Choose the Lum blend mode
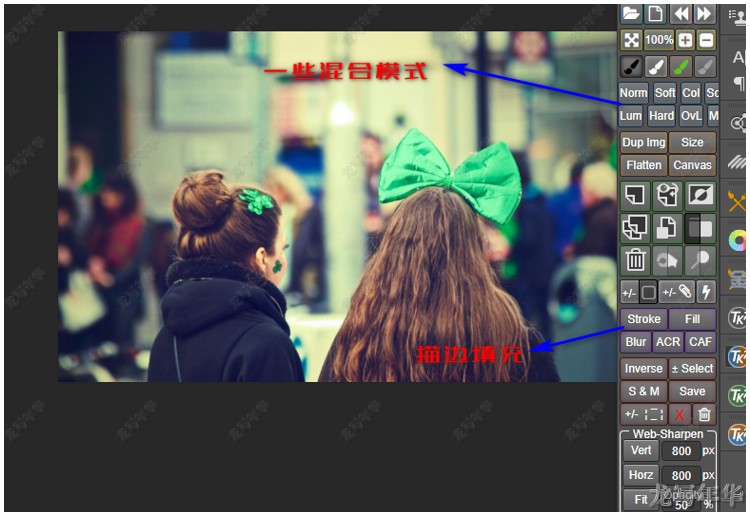 click(x=631, y=116)
